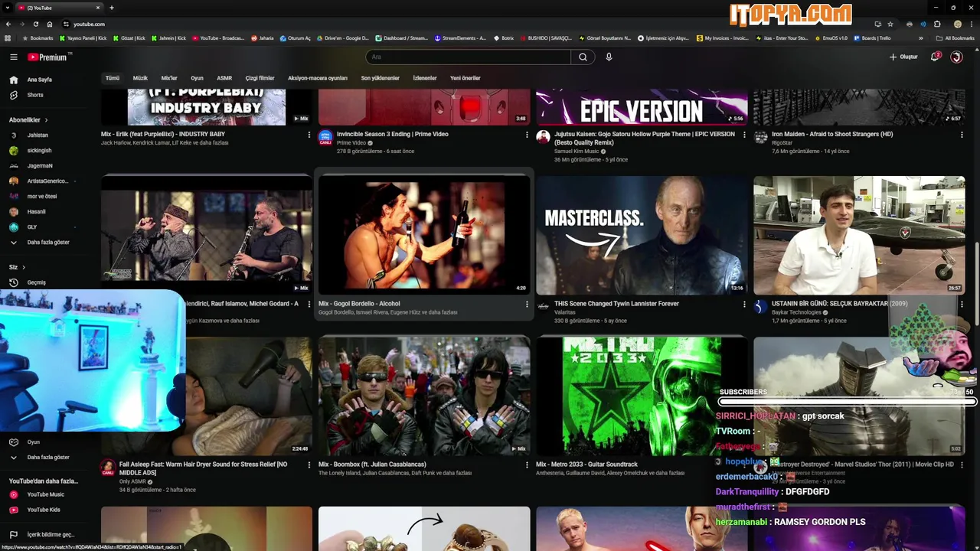Select the Çizgi filmler chip

(x=260, y=78)
